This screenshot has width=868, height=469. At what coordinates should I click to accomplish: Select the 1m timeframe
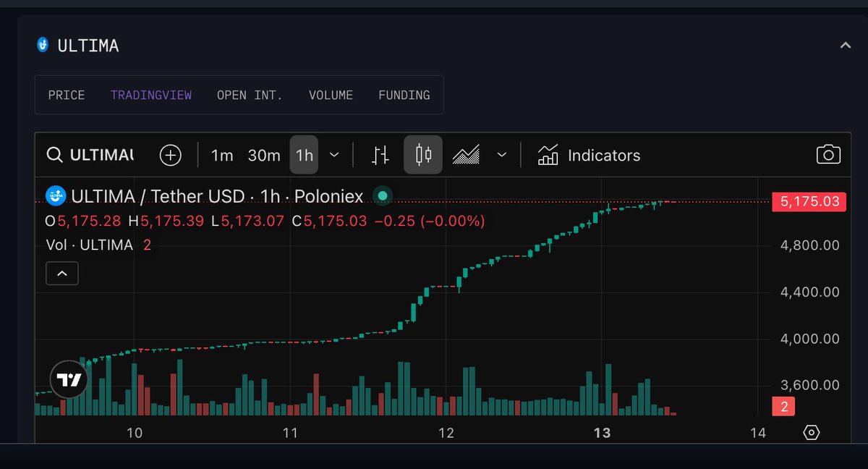point(222,155)
